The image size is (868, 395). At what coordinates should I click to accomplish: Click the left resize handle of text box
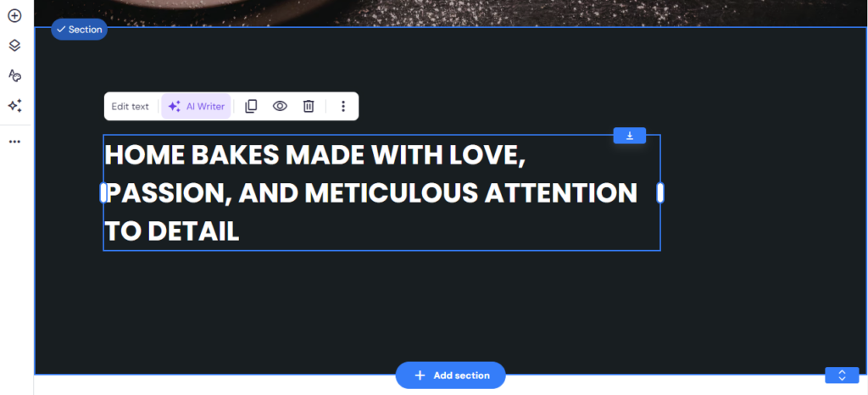point(103,193)
